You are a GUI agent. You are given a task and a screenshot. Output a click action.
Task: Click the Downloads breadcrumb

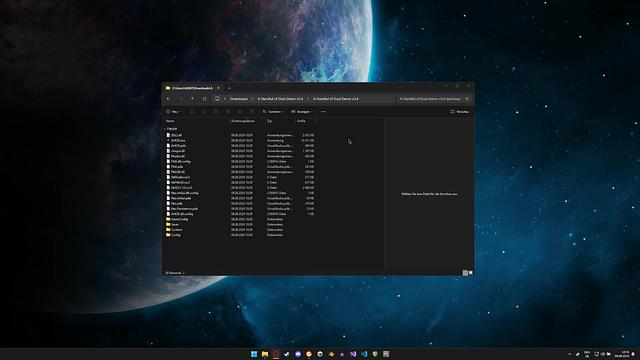click(x=239, y=99)
